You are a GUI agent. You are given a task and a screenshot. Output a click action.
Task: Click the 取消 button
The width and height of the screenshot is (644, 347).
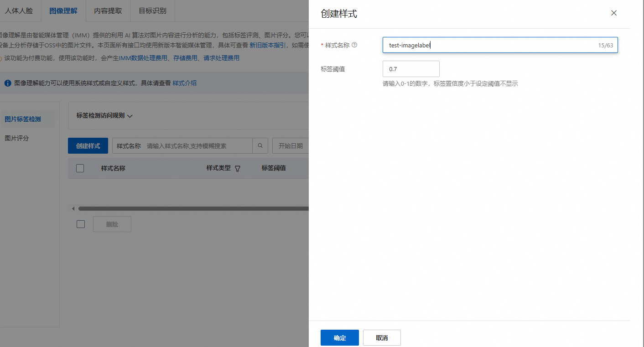(382, 338)
